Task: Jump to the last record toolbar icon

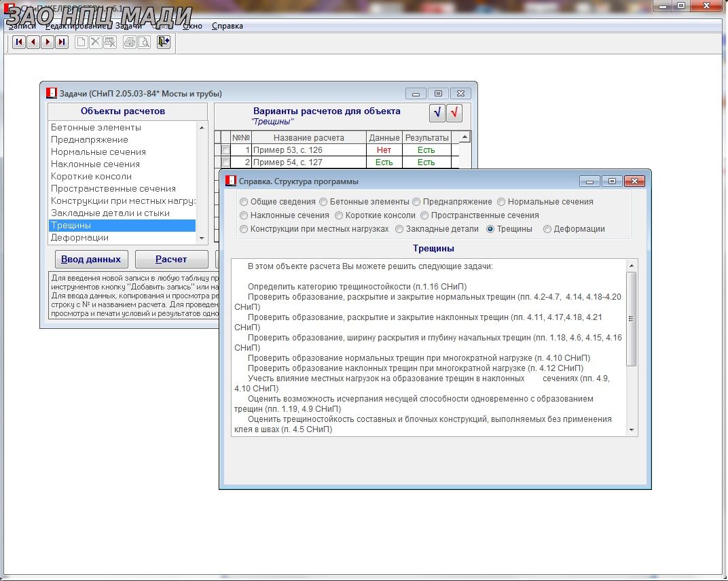Action: pyautogui.click(x=61, y=42)
